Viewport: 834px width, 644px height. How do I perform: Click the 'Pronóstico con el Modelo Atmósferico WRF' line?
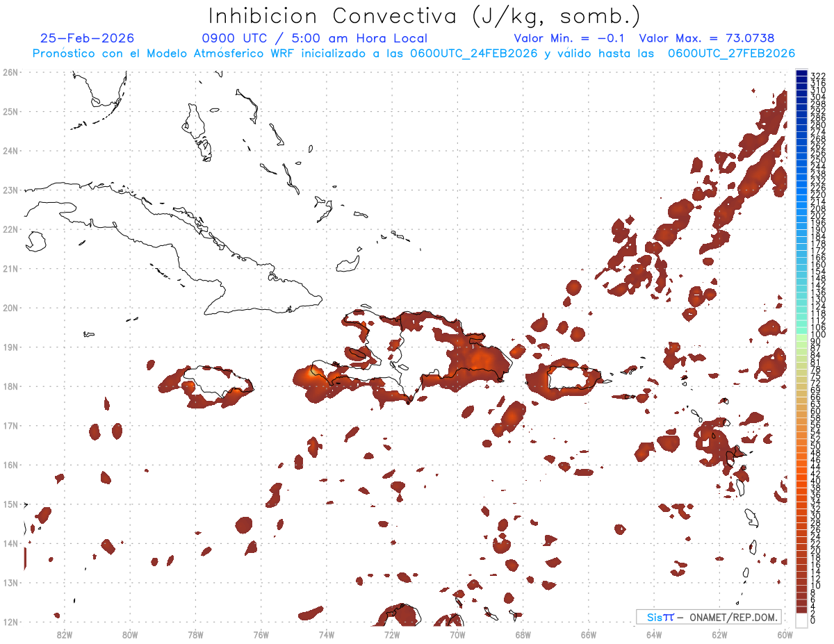414,53
